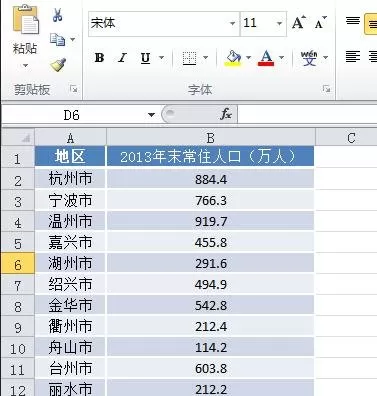Screen dimensions: 377x396
Task: Apply cell borders with the border icon
Action: coord(189,58)
